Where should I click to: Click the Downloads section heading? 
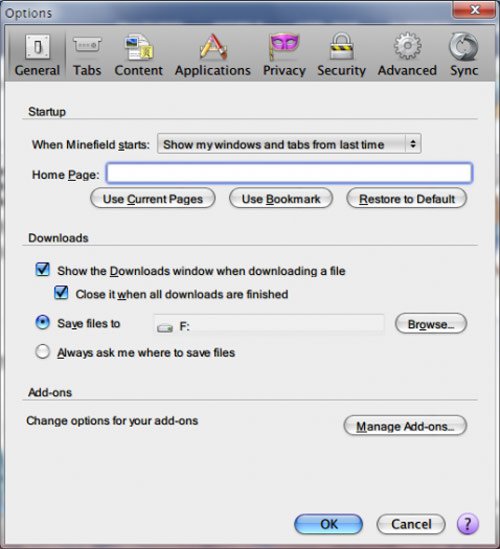click(58, 238)
